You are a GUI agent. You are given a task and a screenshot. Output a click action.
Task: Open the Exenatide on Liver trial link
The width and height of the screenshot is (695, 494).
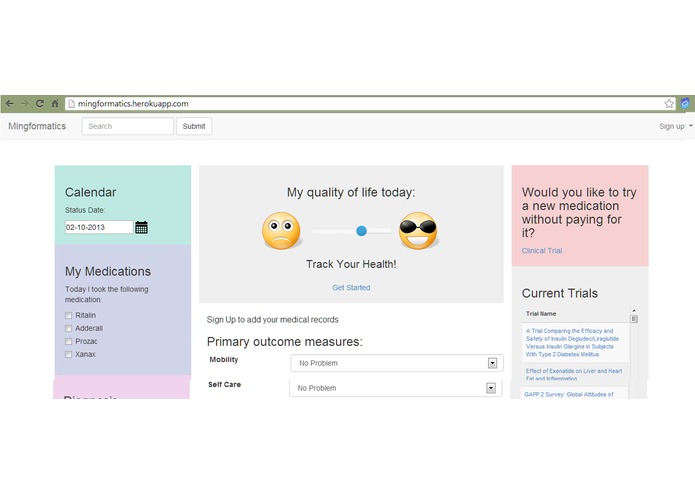point(574,374)
